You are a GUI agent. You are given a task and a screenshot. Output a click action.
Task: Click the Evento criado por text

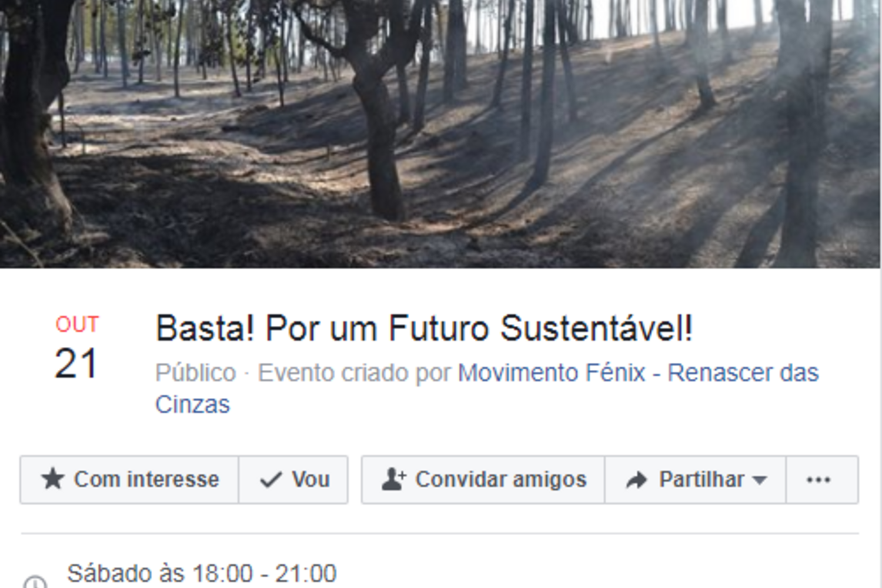tap(354, 373)
